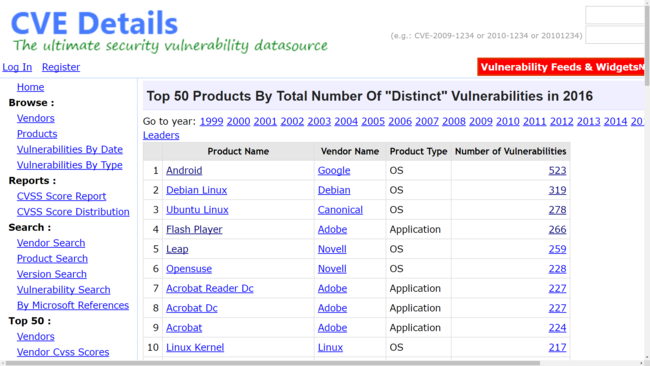Open Android's 523 vulnerabilities count
This screenshot has width=650, height=366.
558,170
